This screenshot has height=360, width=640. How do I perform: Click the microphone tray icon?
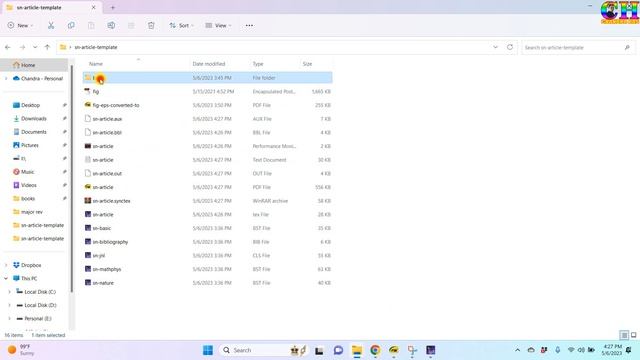click(558, 350)
